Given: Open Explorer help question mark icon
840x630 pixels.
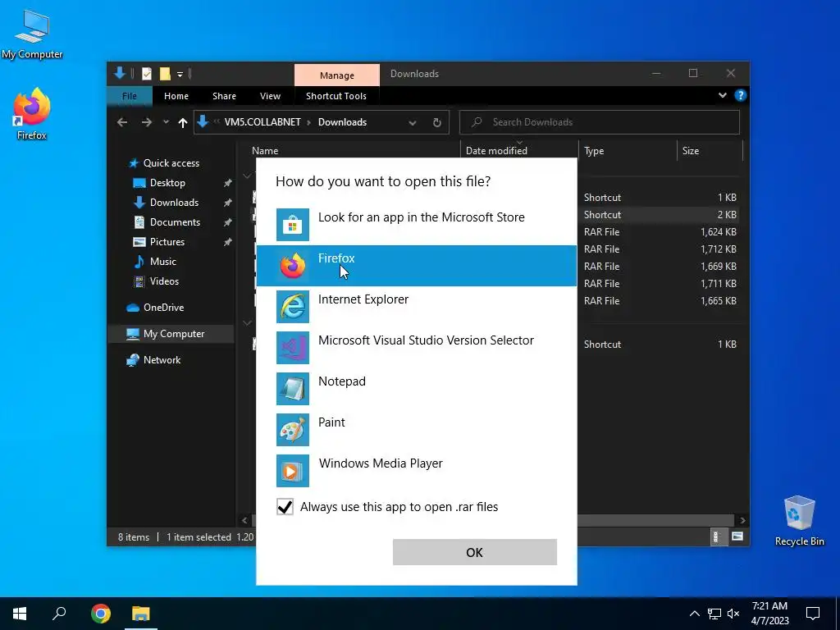Looking at the screenshot, I should tap(741, 95).
